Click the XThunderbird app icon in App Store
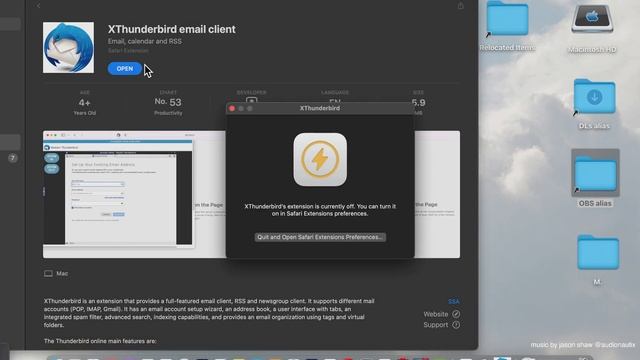This screenshot has height=360, width=640. click(68, 48)
